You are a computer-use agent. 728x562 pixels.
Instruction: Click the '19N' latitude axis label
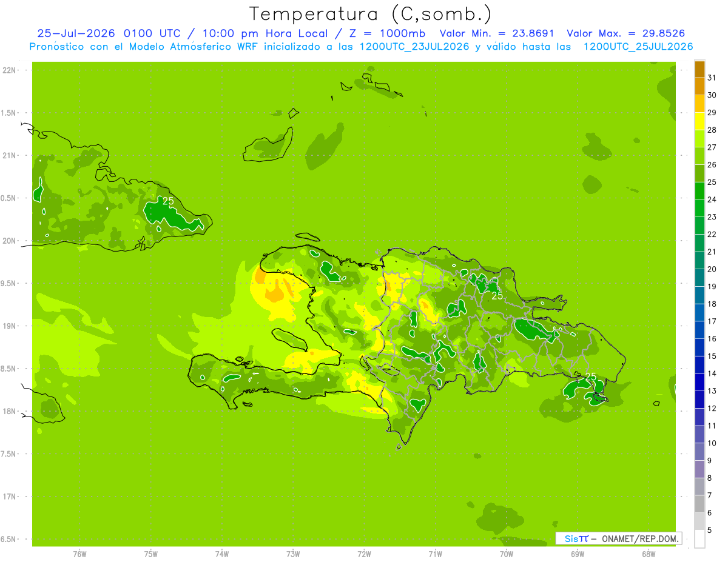[10, 326]
